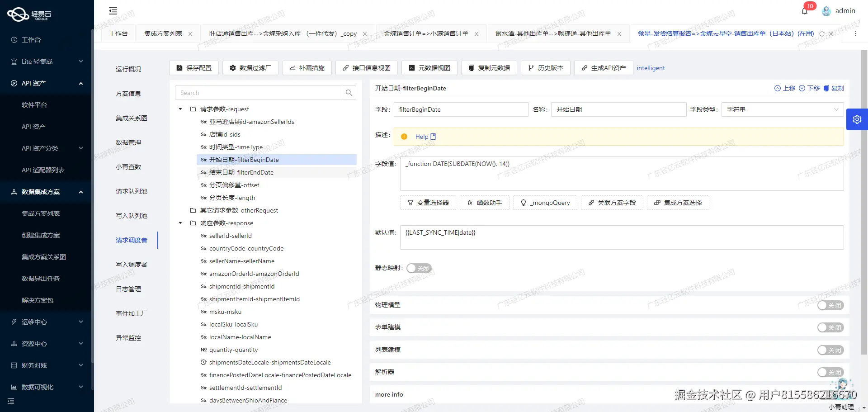This screenshot has height=412, width=868.
Task: Open the 元数据视图 metadata view
Action: tap(429, 68)
